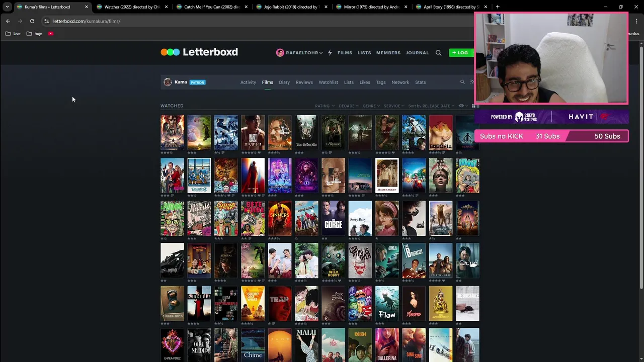Open the Cloud film poster

[467, 261]
